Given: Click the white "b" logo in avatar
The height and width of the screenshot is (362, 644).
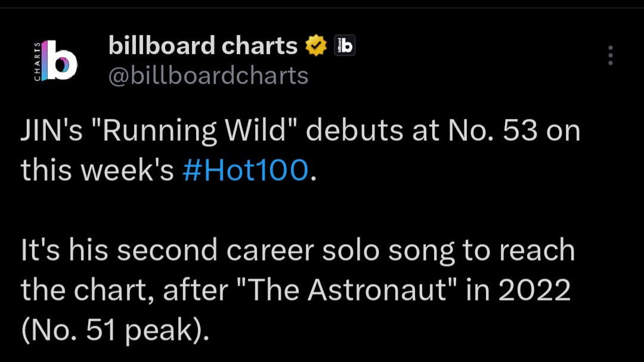Looking at the screenshot, I should (x=61, y=60).
